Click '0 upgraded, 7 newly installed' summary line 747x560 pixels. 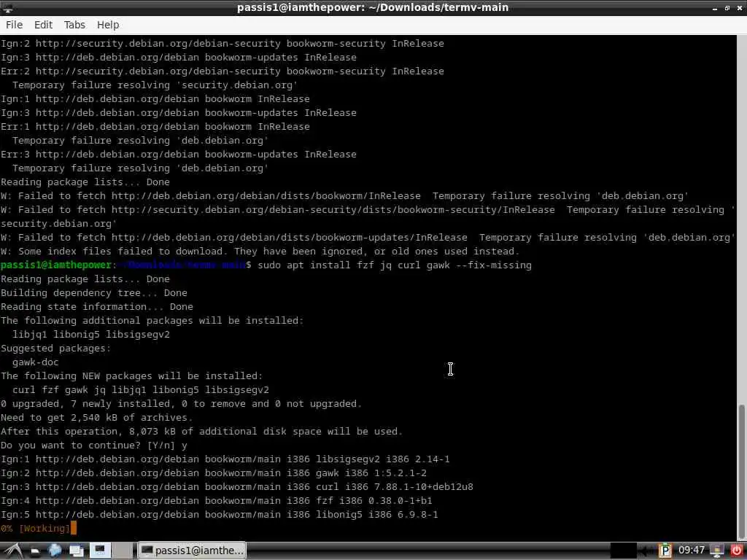pyautogui.click(x=181, y=404)
